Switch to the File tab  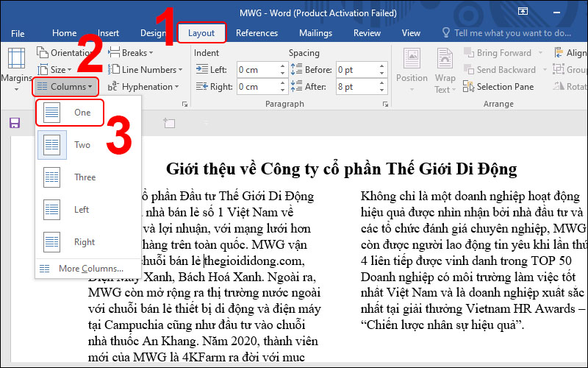coord(18,33)
